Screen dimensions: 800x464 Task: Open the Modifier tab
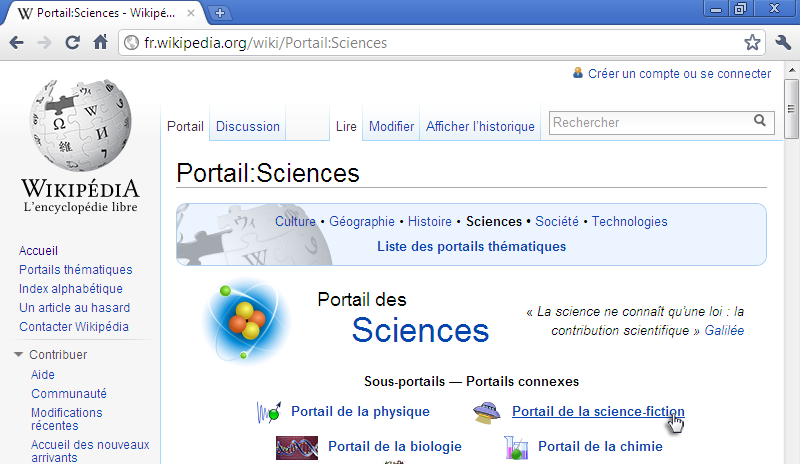click(x=391, y=126)
